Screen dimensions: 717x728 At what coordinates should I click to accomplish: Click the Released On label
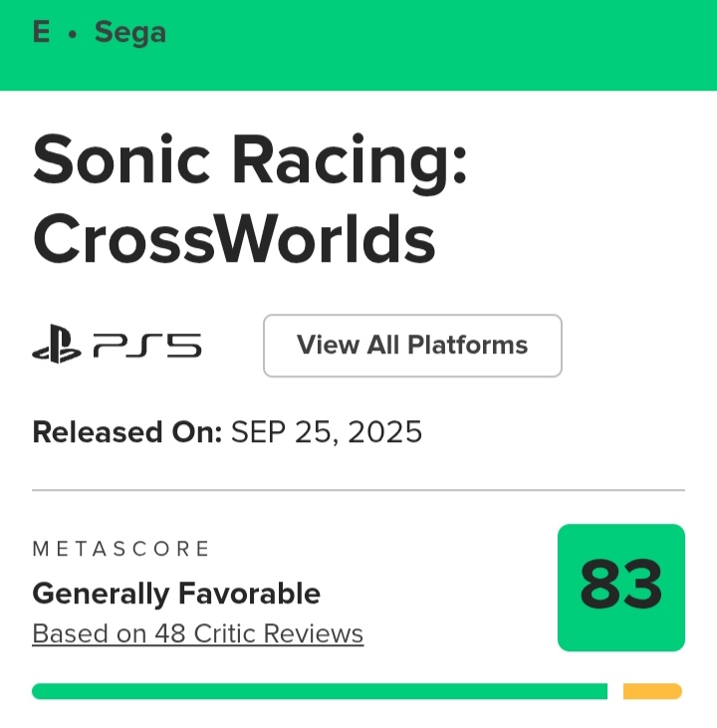coord(126,432)
